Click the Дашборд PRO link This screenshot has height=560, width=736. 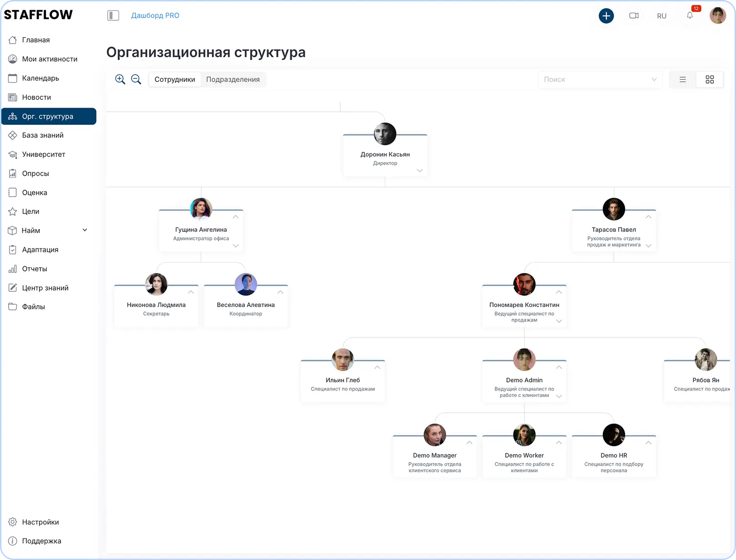coord(155,15)
